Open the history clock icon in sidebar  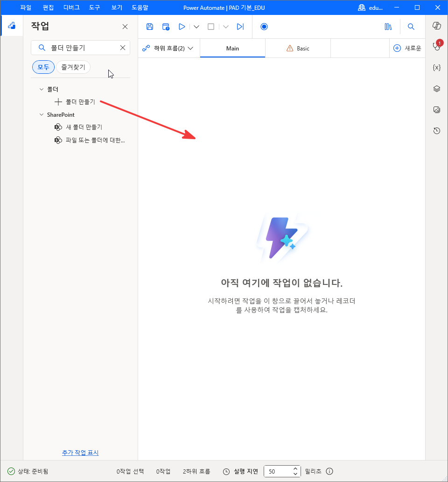tap(437, 131)
